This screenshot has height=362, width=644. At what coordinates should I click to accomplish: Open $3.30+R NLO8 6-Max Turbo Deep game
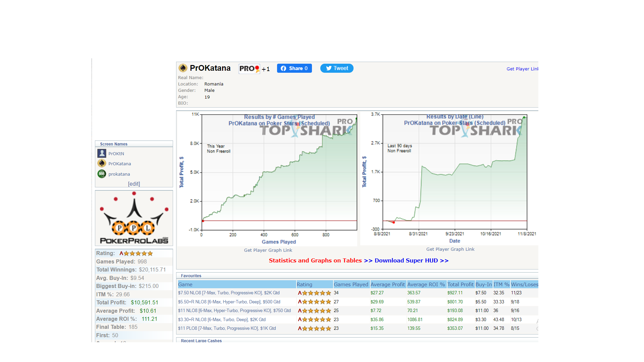click(x=222, y=320)
